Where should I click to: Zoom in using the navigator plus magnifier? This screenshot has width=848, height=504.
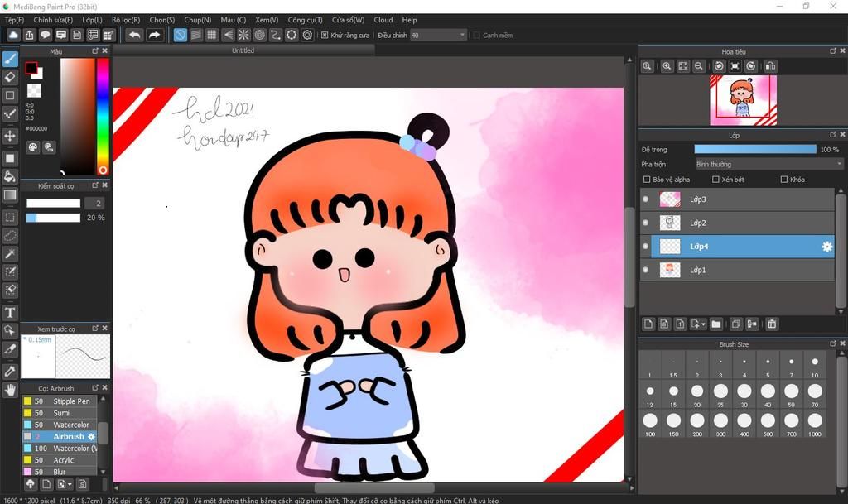tap(667, 66)
